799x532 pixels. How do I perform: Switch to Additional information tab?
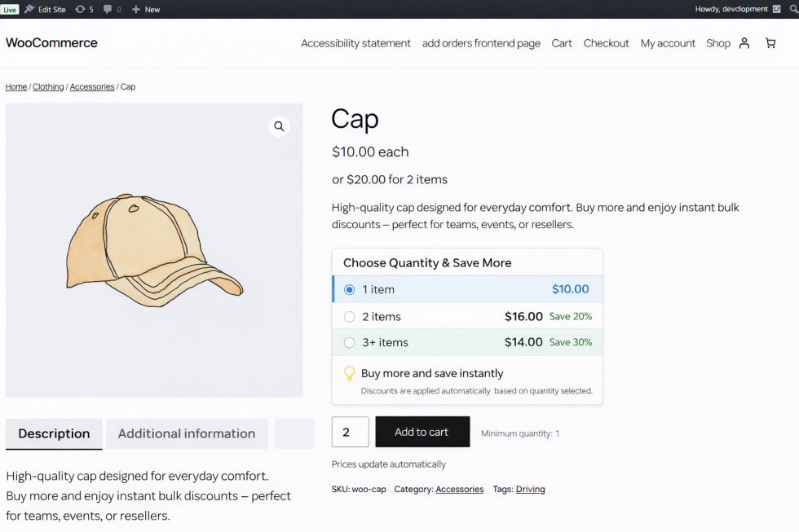point(187,433)
